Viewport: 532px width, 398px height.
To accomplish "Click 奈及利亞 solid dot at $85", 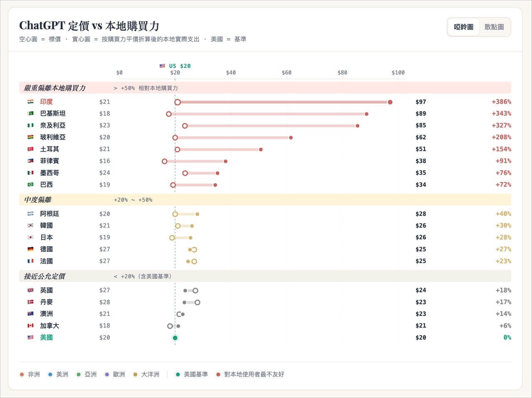I will (x=357, y=126).
